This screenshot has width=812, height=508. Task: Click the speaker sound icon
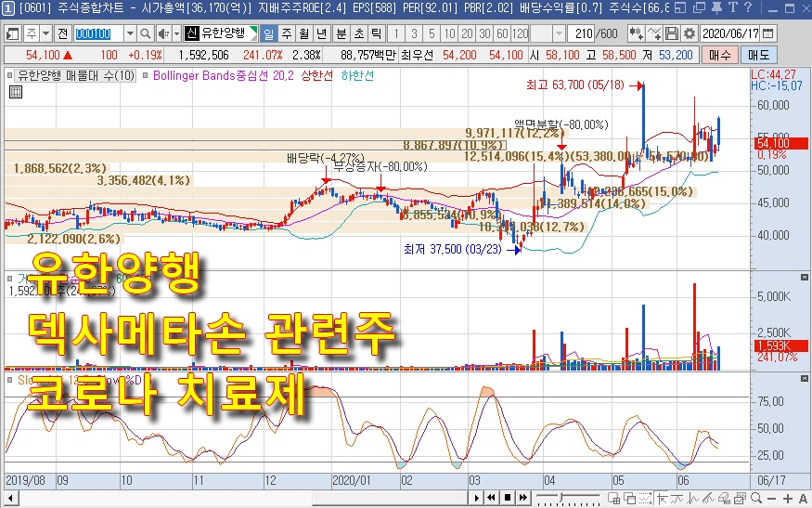point(163,33)
